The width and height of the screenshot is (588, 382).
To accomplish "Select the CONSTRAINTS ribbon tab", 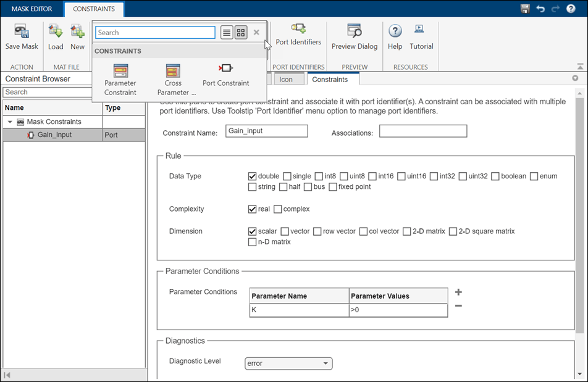I will (94, 9).
